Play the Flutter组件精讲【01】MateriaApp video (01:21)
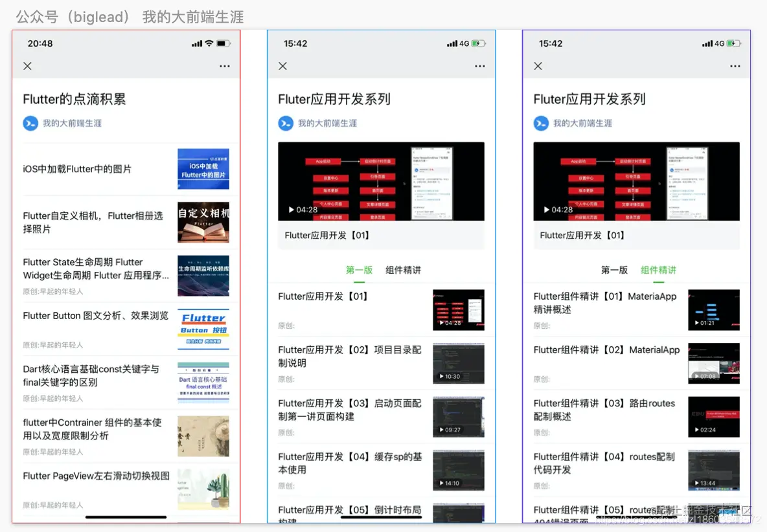The height and width of the screenshot is (532, 767). (714, 310)
